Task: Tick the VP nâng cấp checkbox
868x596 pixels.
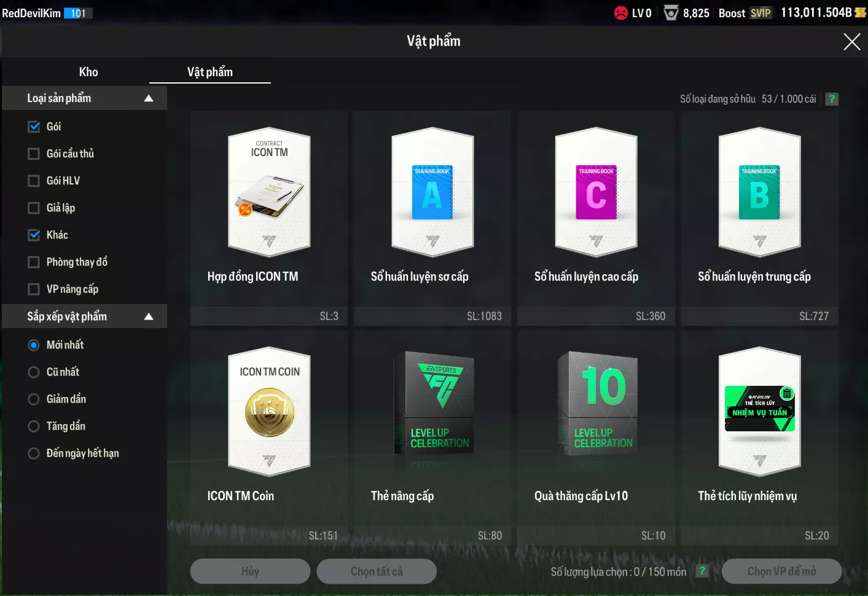Action: coord(34,289)
